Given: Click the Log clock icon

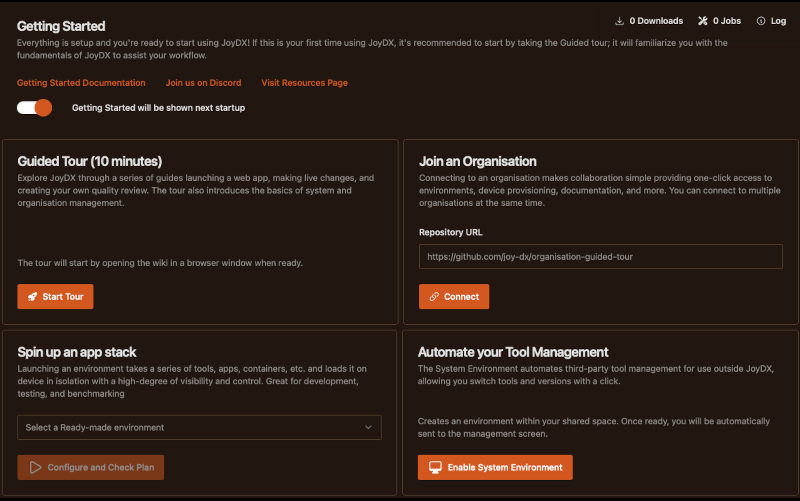Looking at the screenshot, I should [x=762, y=21].
